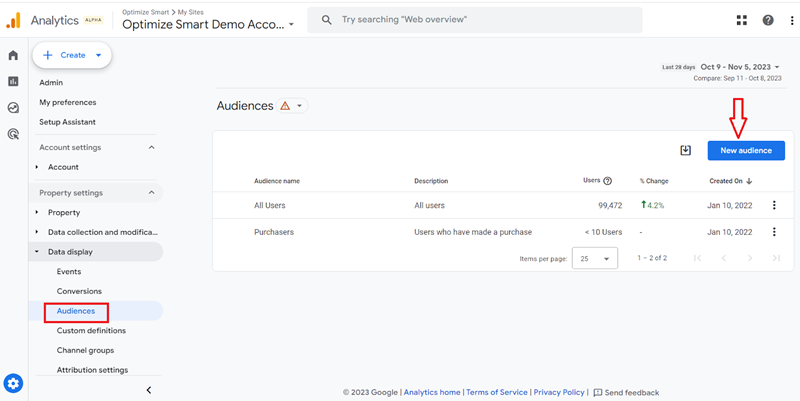Image resolution: width=800 pixels, height=401 pixels.
Task: Go to the previous page of audiences
Action: tap(723, 258)
